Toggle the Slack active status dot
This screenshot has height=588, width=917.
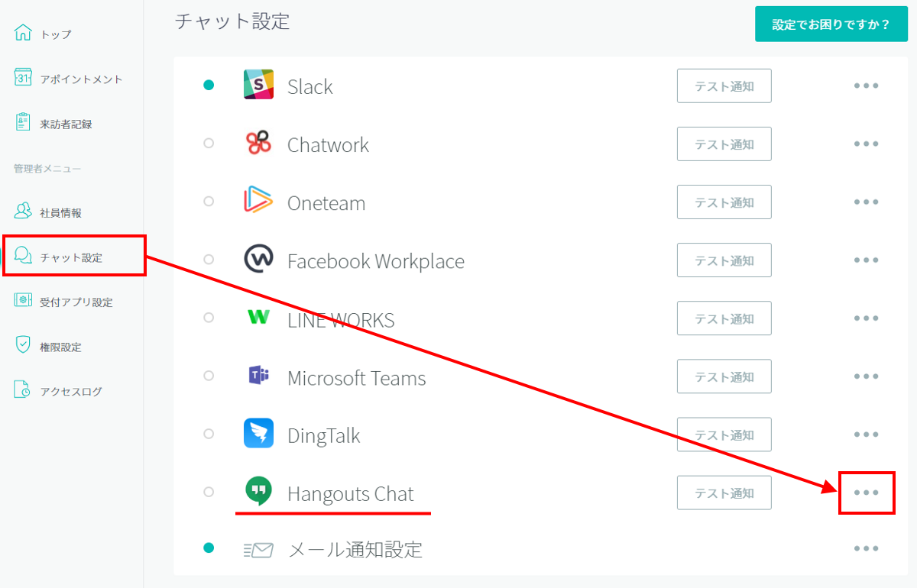point(209,86)
